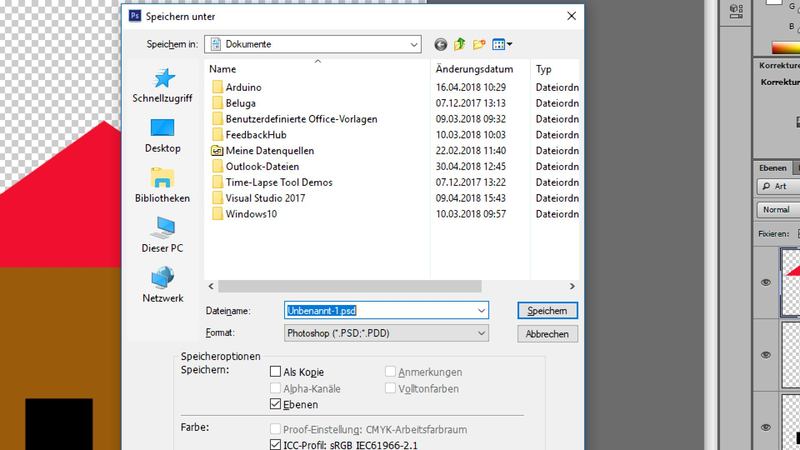800x450 pixels.
Task: Toggle the Alpha-Kanäle checkbox
Action: pyautogui.click(x=276, y=388)
